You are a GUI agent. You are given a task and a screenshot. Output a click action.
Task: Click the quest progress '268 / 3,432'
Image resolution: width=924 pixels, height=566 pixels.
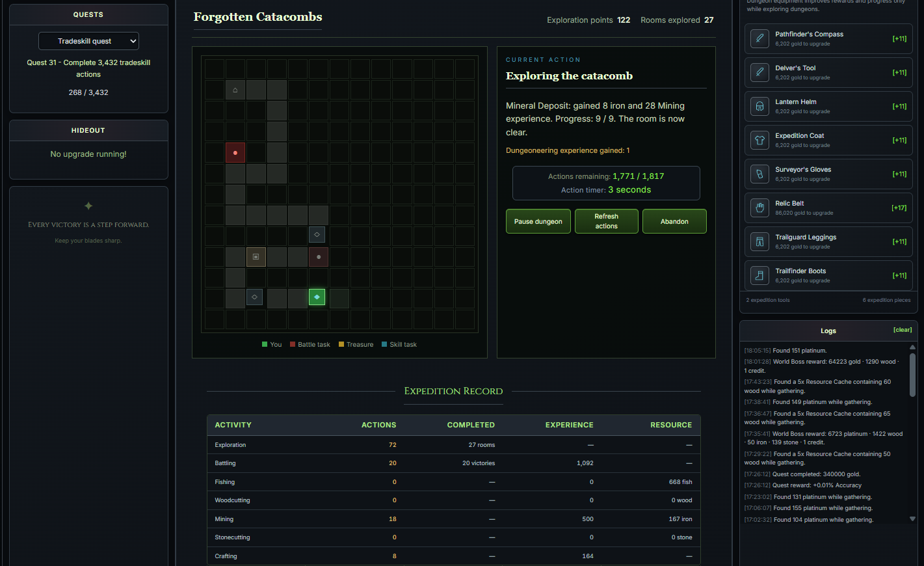click(x=88, y=92)
